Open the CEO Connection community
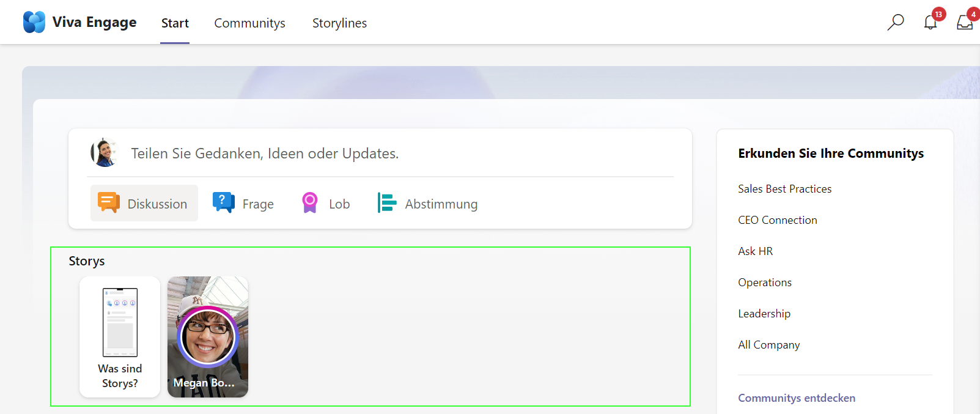 click(x=777, y=220)
